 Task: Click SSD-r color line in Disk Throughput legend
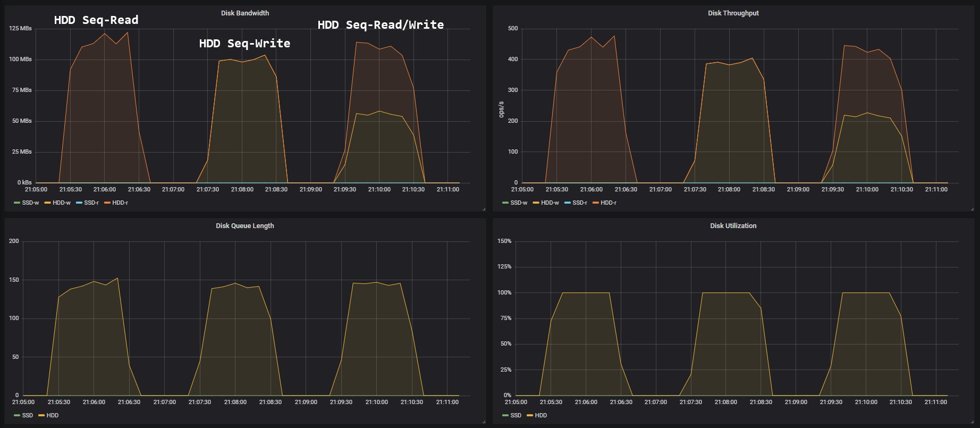coord(567,203)
